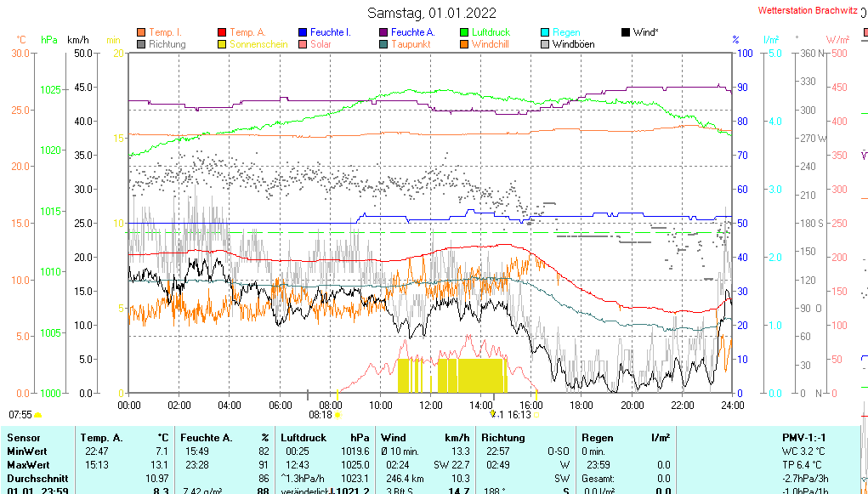Image resolution: width=868 pixels, height=494 pixels.
Task: Click the sunset marker at 16:13
Action: [x=536, y=415]
